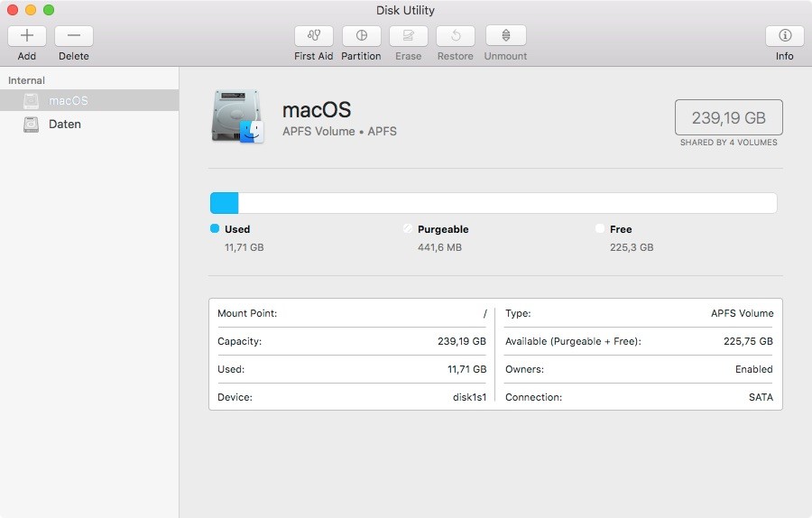Viewport: 812px width, 518px height.
Task: Click the 225,3 GB free value
Action: (x=632, y=247)
